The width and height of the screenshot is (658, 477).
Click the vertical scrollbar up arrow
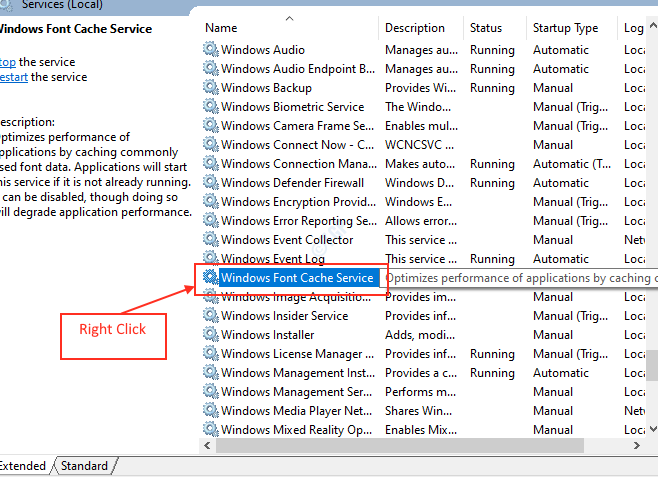tap(653, 26)
